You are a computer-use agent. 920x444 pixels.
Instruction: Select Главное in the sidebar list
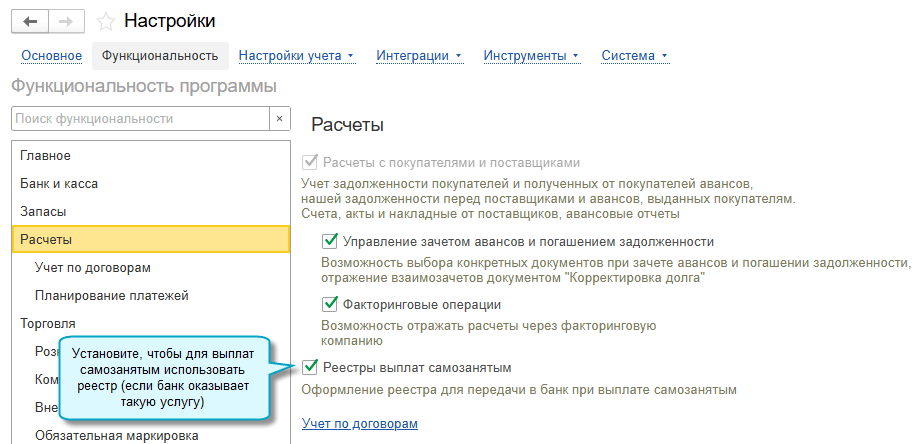151,155
